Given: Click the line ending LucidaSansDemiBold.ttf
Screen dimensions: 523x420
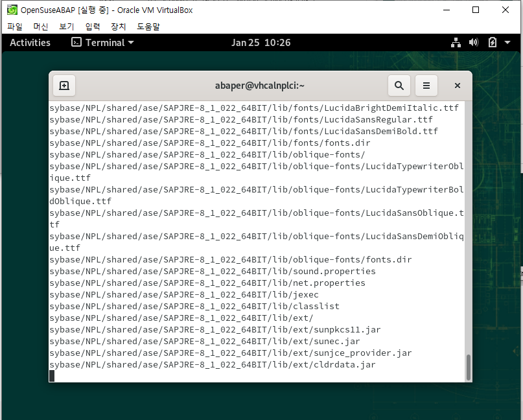Looking at the screenshot, I should [244, 132].
